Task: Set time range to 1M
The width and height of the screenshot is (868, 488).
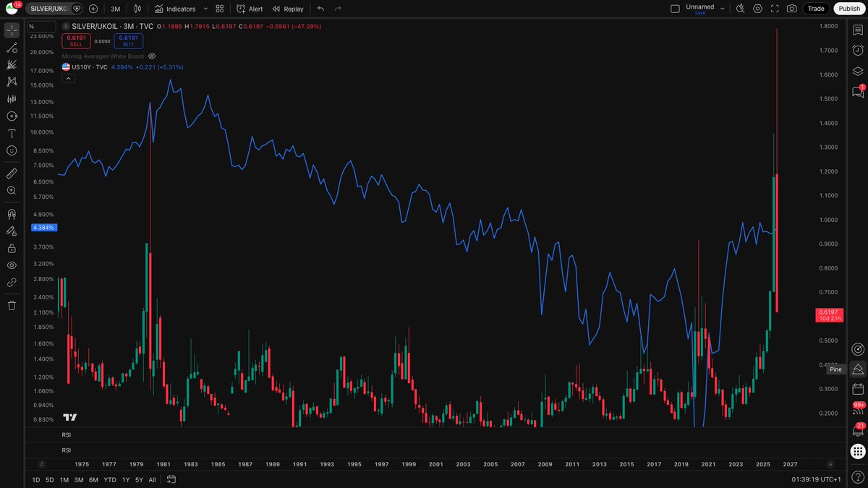Action: point(64,480)
